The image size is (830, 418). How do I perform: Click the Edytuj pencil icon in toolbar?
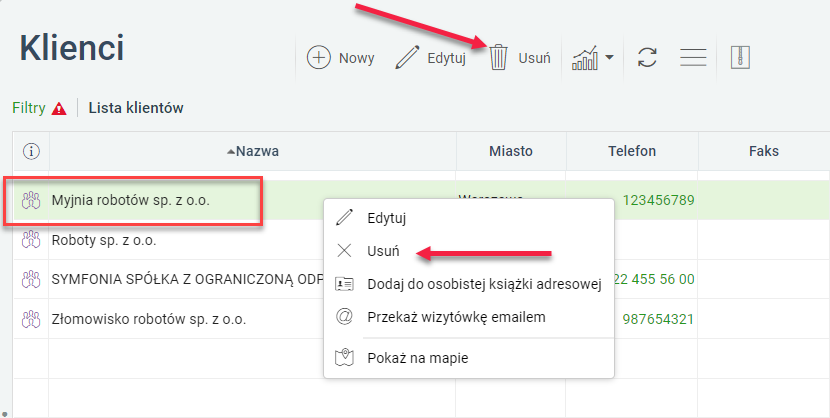[407, 57]
